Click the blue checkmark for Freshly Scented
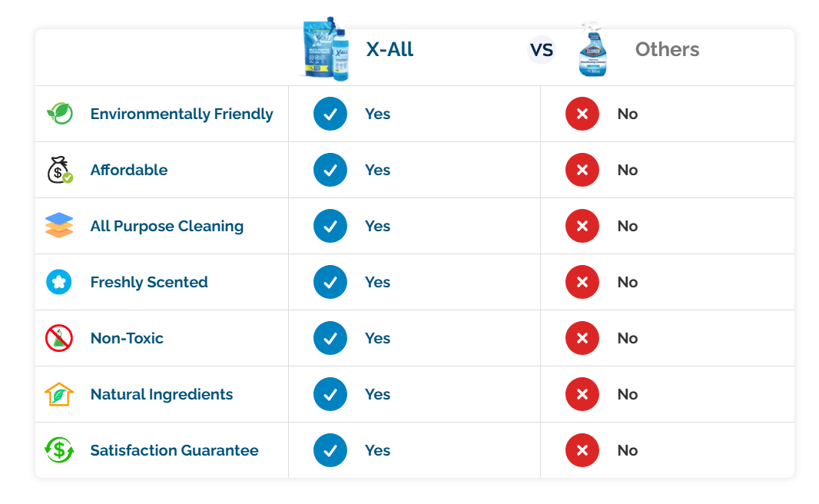This screenshot has width=819, height=504. (x=330, y=282)
